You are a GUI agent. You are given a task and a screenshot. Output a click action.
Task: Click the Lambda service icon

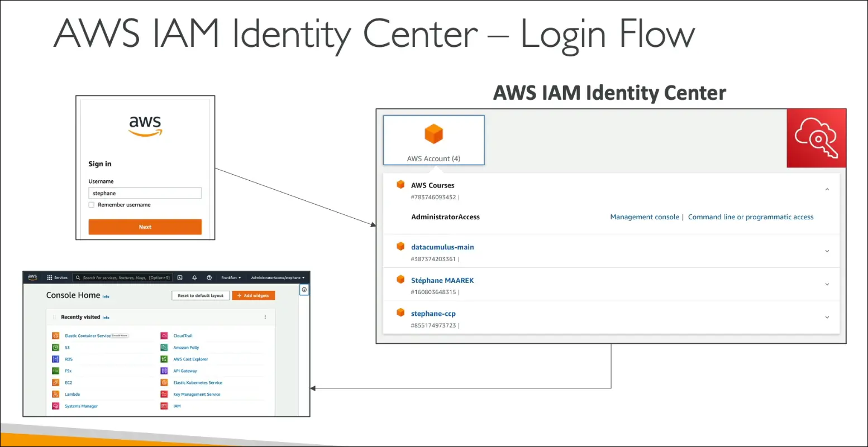click(55, 395)
